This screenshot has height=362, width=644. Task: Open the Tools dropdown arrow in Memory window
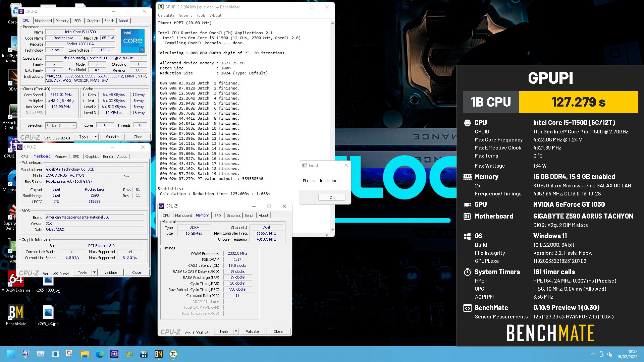click(x=236, y=331)
